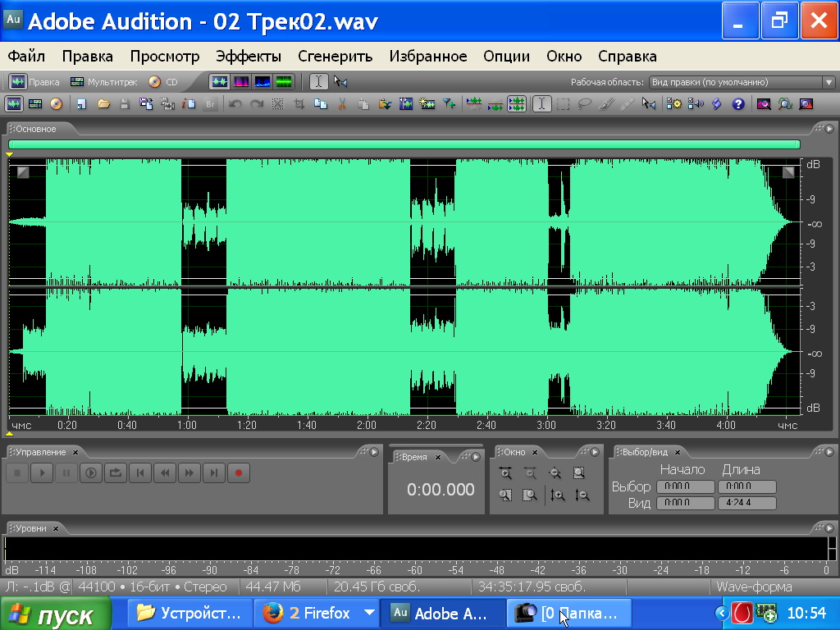Viewport: 840px width, 630px height.
Task: Click zoom out full icon in Окно panel
Action: (x=555, y=473)
